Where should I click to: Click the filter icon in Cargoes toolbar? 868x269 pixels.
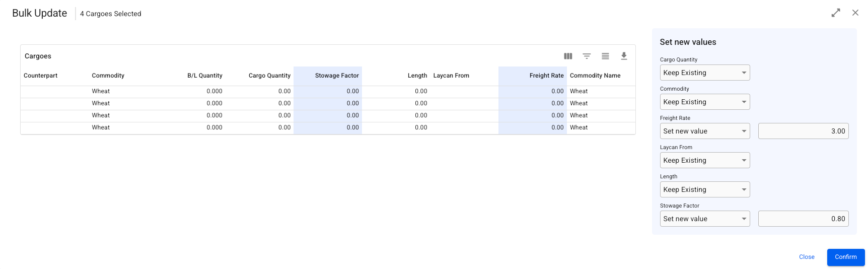click(x=587, y=56)
